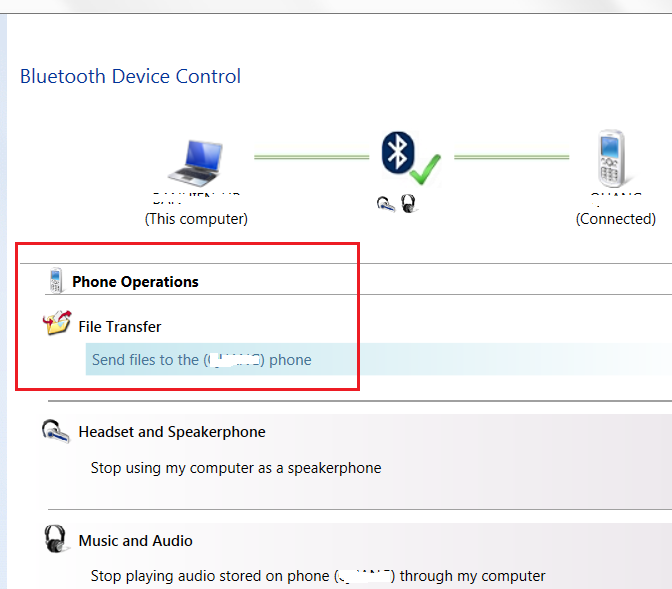This screenshot has height=589, width=672.
Task: Click the File Transfer folder icon
Action: [57, 325]
